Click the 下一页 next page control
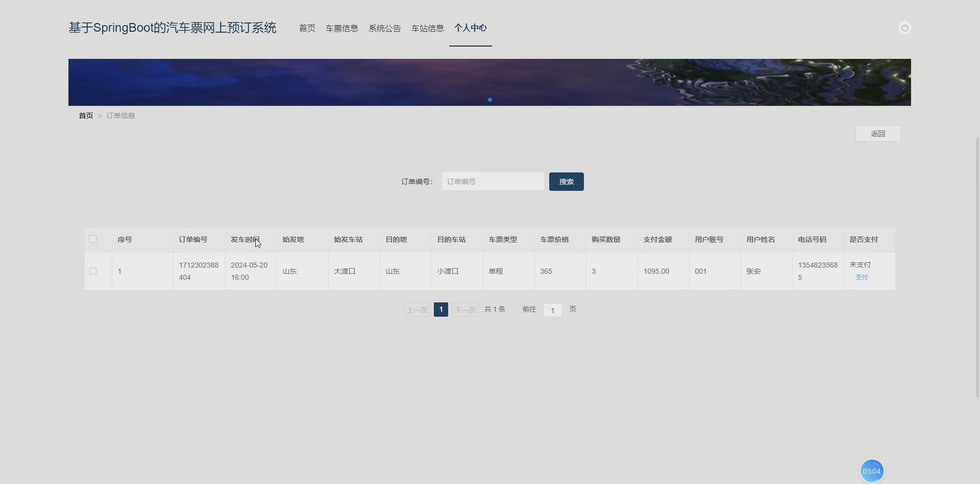 464,309
